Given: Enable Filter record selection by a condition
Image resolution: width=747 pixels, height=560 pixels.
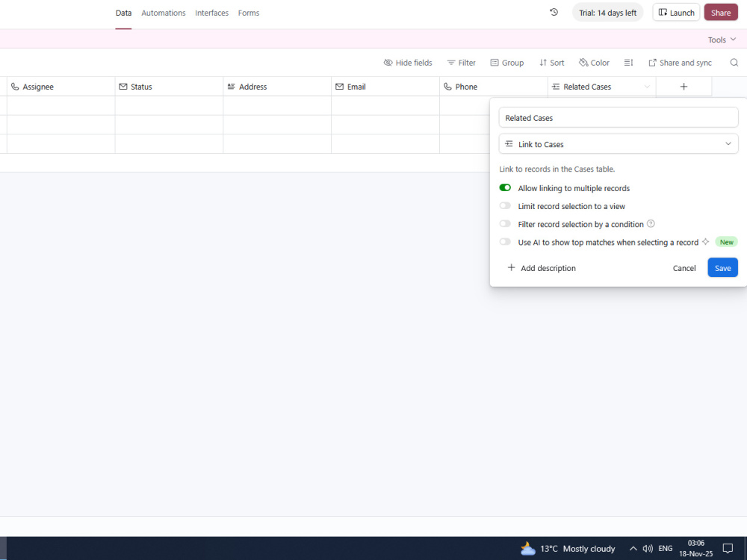Looking at the screenshot, I should click(x=505, y=224).
